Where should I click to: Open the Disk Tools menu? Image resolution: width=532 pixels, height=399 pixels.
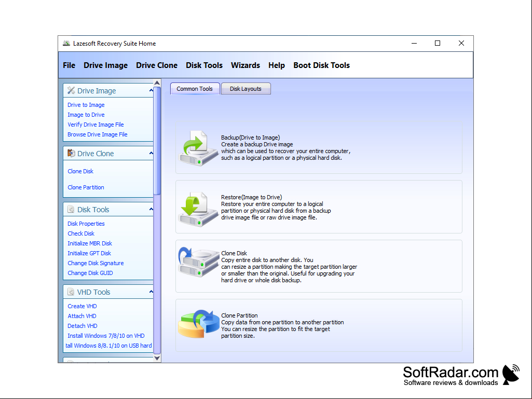pos(204,65)
